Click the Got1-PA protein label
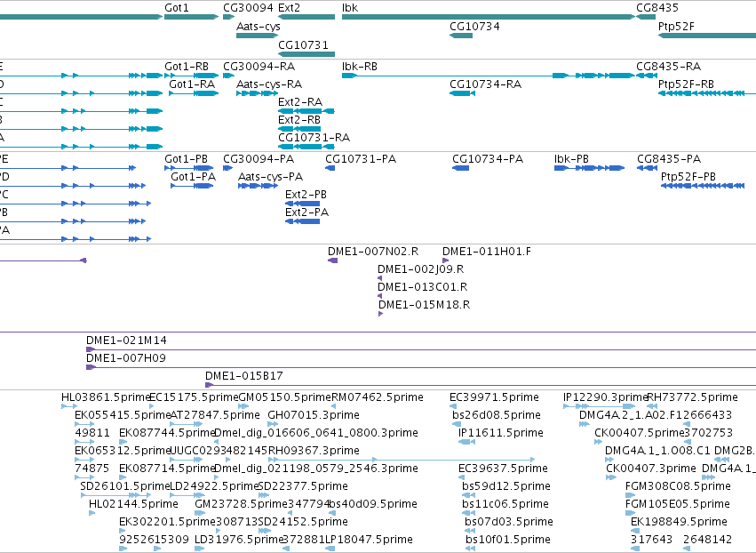 (194, 177)
